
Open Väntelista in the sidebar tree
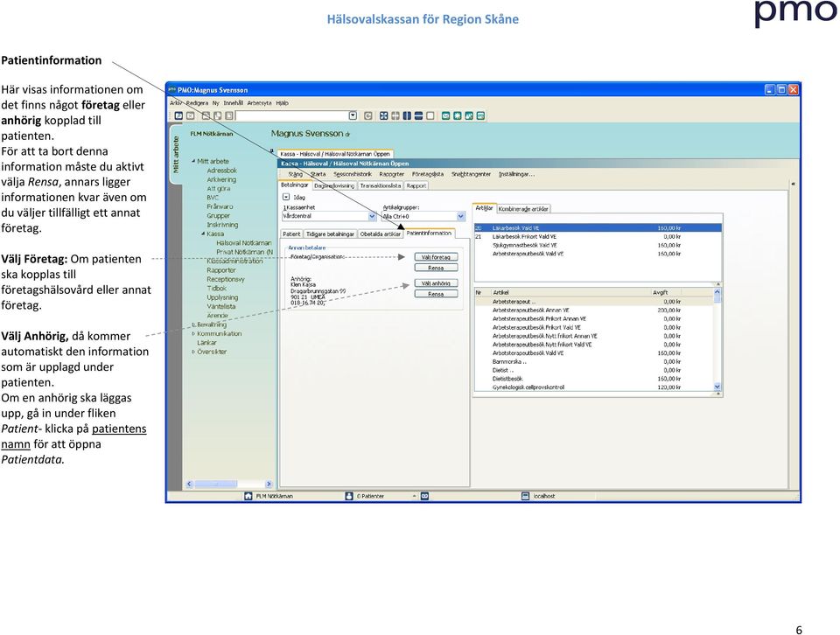(221, 306)
